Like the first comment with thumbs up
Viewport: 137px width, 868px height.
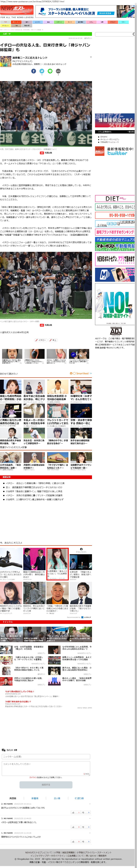(x=73, y=812)
